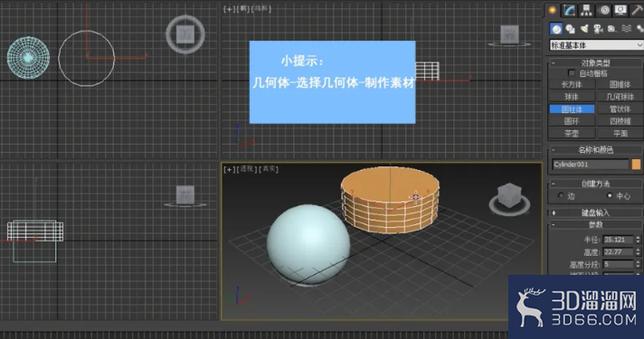The height and width of the screenshot is (339, 644).
Task: Select the wireframe sphere in top viewport
Action: pyautogui.click(x=28, y=58)
